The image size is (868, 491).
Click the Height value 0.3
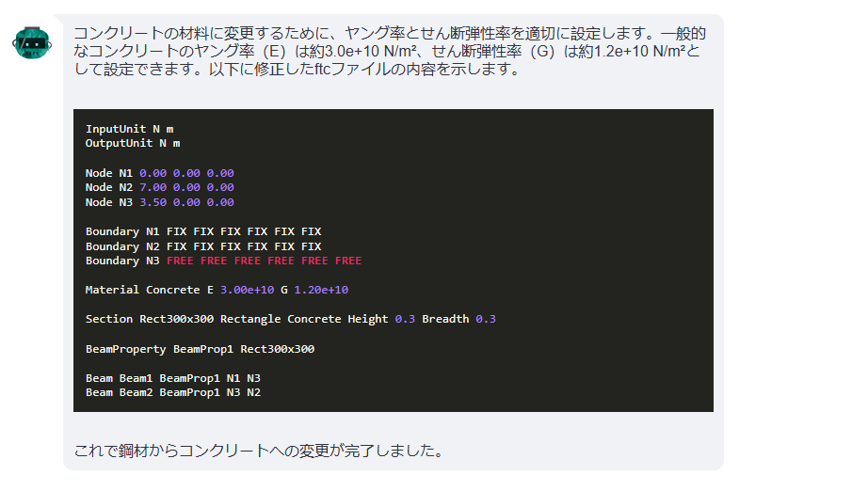click(x=405, y=319)
